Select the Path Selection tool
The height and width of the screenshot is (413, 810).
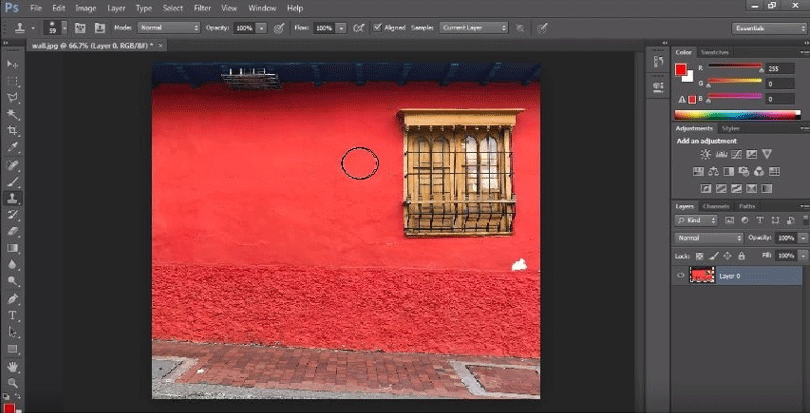tap(12, 332)
